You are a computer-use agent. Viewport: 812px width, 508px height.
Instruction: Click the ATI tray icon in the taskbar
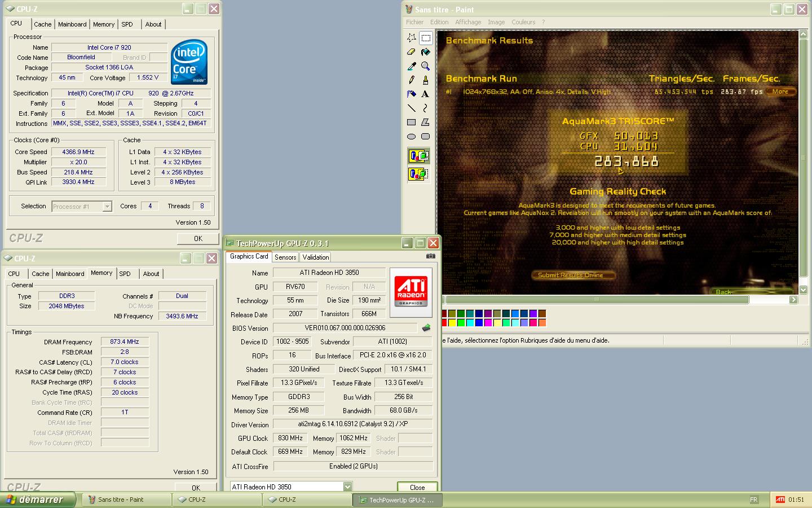click(x=780, y=500)
